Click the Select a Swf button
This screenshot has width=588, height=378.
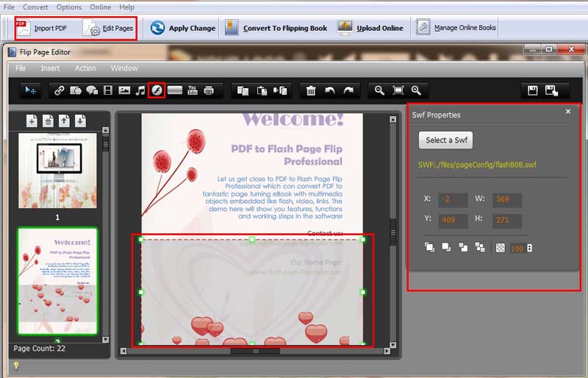coord(446,140)
